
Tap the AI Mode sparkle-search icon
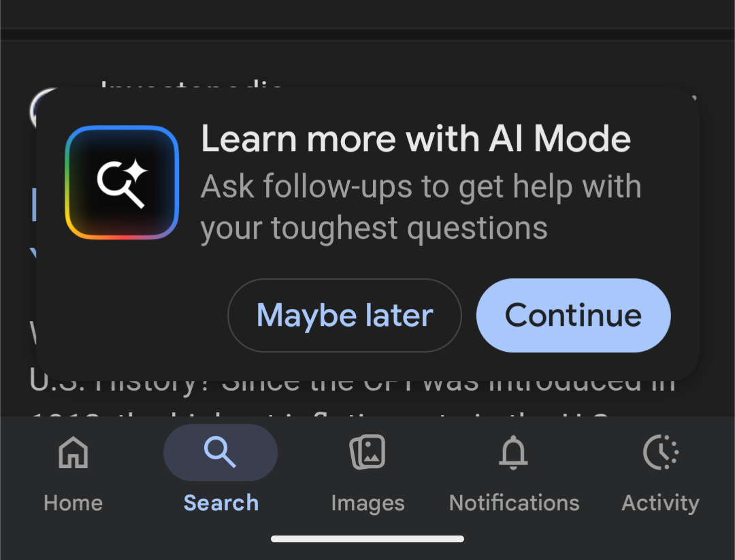pos(122,182)
